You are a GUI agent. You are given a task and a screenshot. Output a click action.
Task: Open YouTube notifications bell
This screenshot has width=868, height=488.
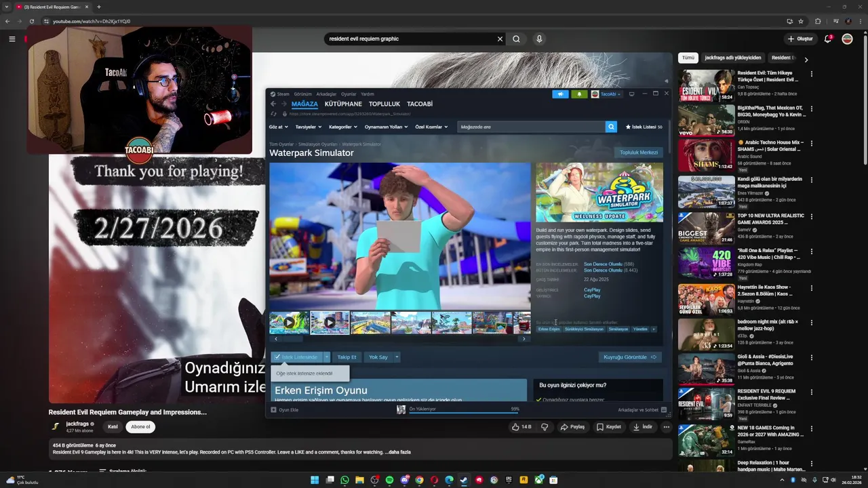coord(828,39)
